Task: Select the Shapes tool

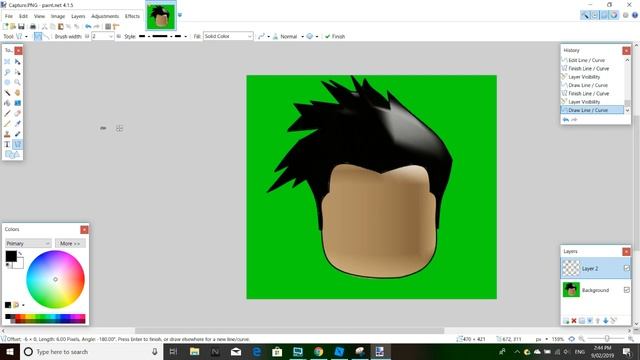Action: 12,154
